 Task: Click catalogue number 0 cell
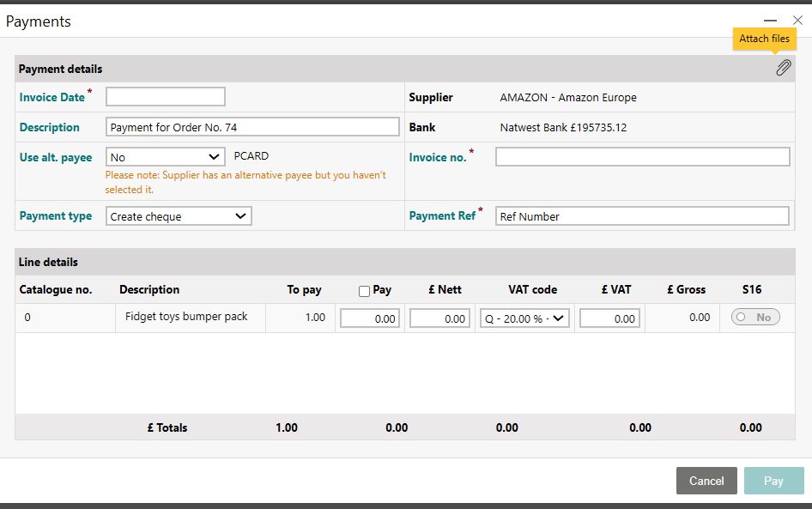click(27, 318)
